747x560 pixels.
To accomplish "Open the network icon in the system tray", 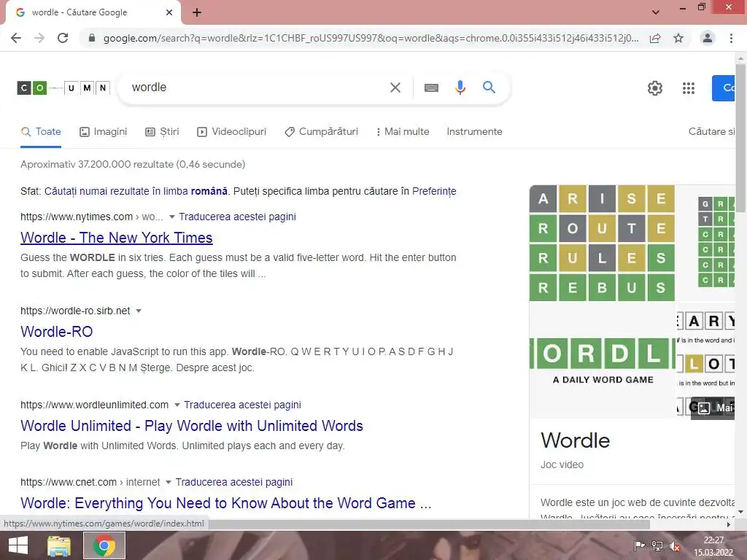I will point(657,545).
